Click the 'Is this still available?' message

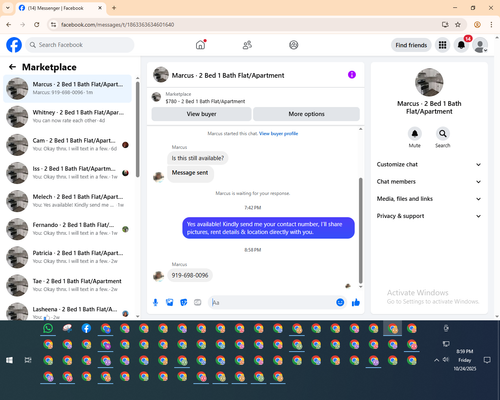coord(198,158)
